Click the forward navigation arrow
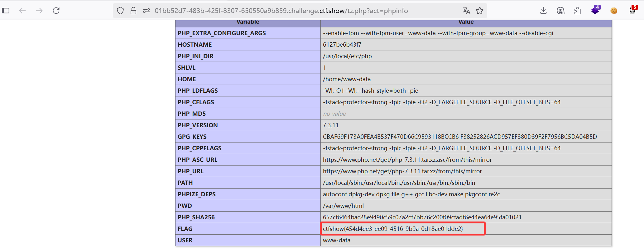Image resolution: width=644 pixels, height=252 pixels. click(39, 11)
